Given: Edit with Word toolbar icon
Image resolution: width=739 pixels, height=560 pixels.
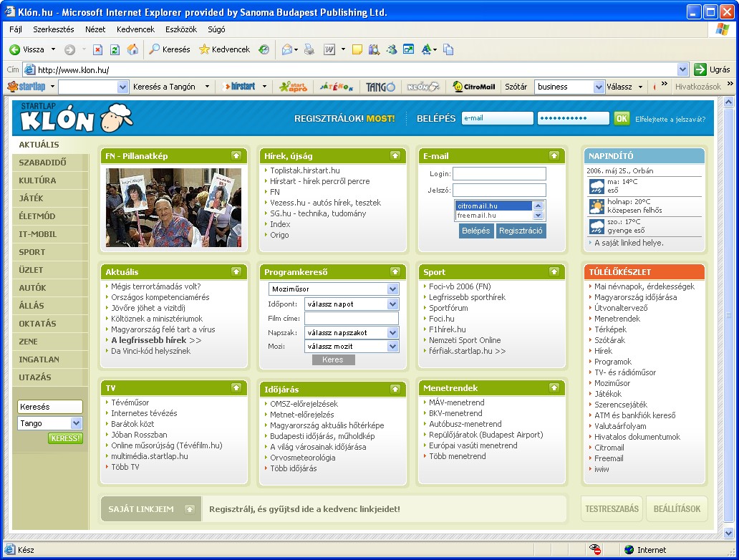Looking at the screenshot, I should click(329, 49).
